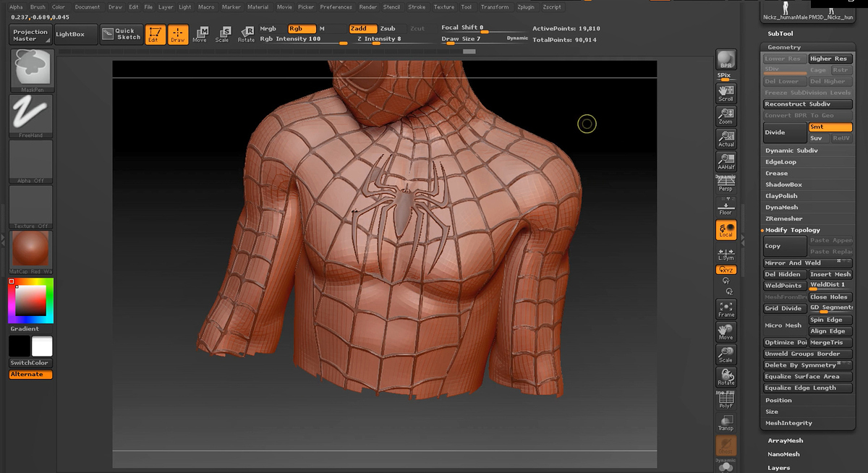Toggle Zadd sculpt mode

tap(362, 28)
